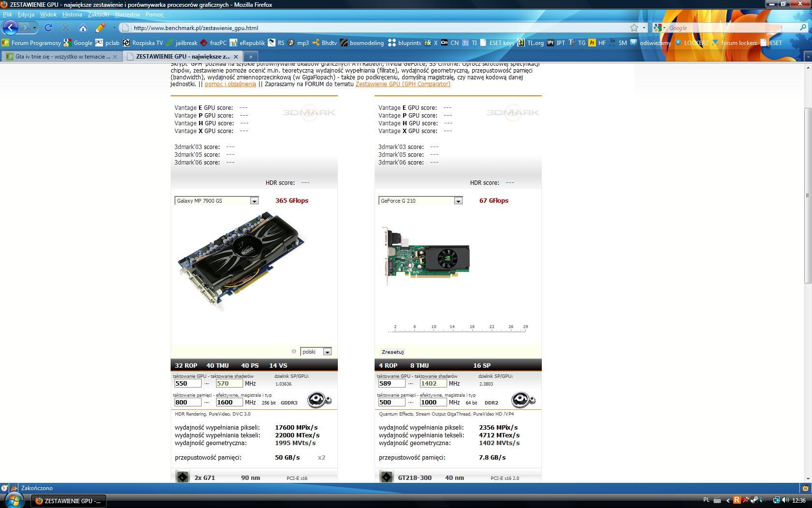The width and height of the screenshot is (812, 508).
Task: Click the G71 chip icon
Action: point(183,477)
